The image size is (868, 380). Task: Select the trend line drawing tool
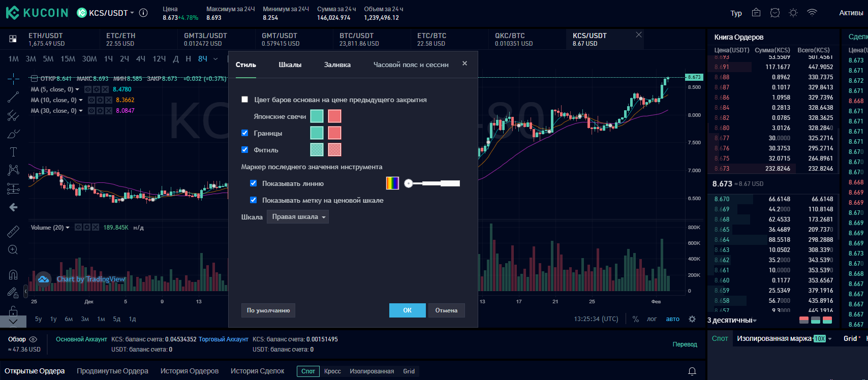[13, 97]
